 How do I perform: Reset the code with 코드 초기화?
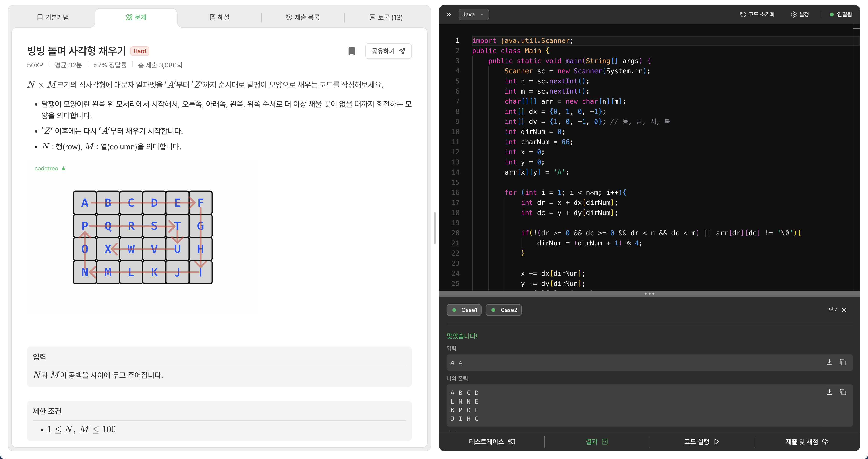click(758, 14)
